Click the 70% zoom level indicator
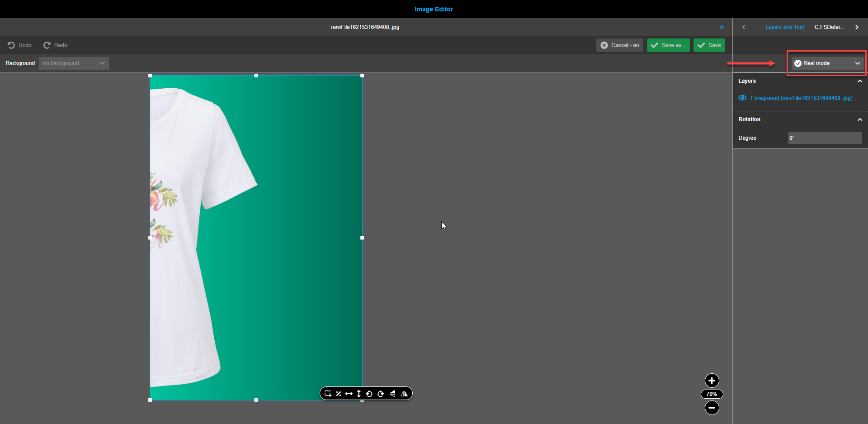 [712, 394]
